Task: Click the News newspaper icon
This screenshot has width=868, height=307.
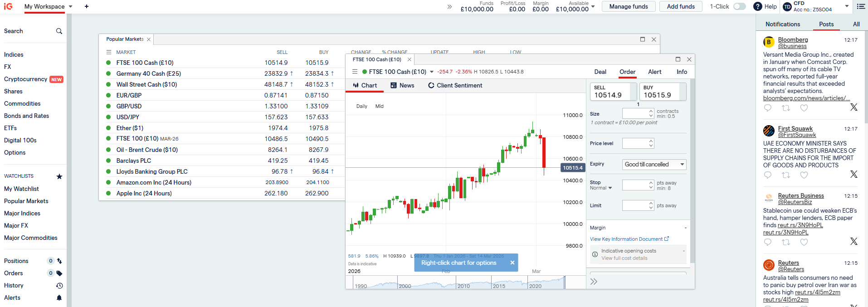Action: coord(394,85)
